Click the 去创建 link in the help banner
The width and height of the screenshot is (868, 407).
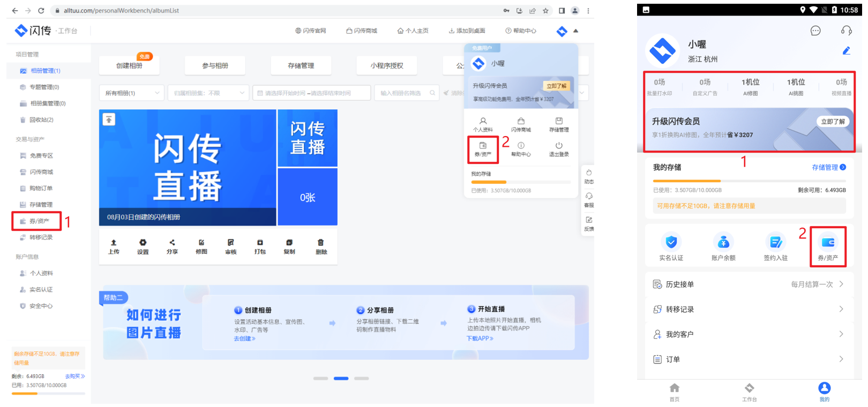pyautogui.click(x=244, y=338)
